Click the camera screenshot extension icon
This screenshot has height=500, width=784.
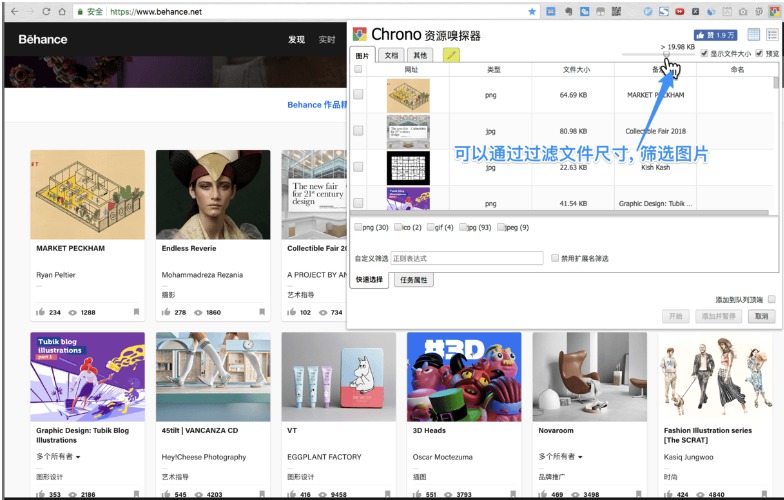pyautogui.click(x=743, y=12)
